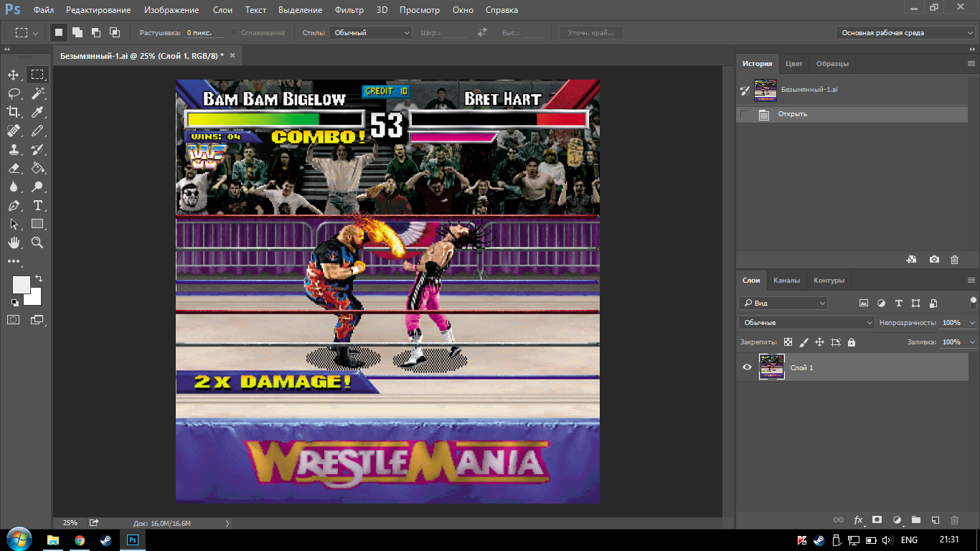
Task: Add a layer mask in Layers panel
Action: [877, 519]
